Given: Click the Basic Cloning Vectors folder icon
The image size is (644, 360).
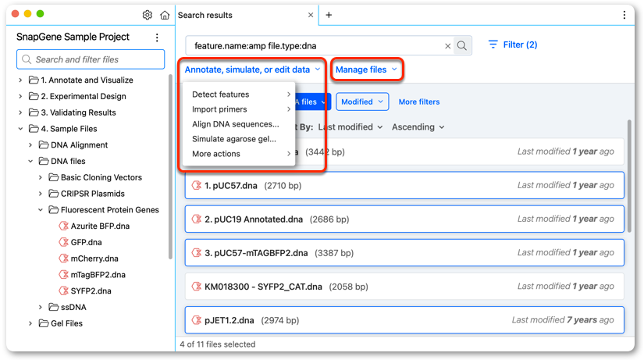Looking at the screenshot, I should point(53,177).
